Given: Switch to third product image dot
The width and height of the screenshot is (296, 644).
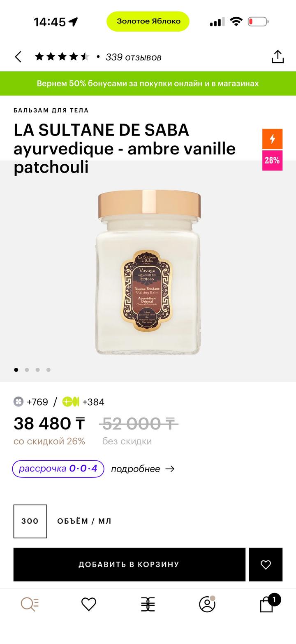Looking at the screenshot, I should click(37, 370).
